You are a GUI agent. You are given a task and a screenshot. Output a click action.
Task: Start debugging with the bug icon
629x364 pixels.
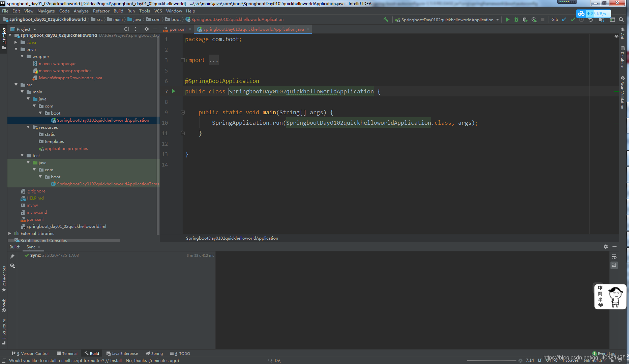tap(516, 20)
